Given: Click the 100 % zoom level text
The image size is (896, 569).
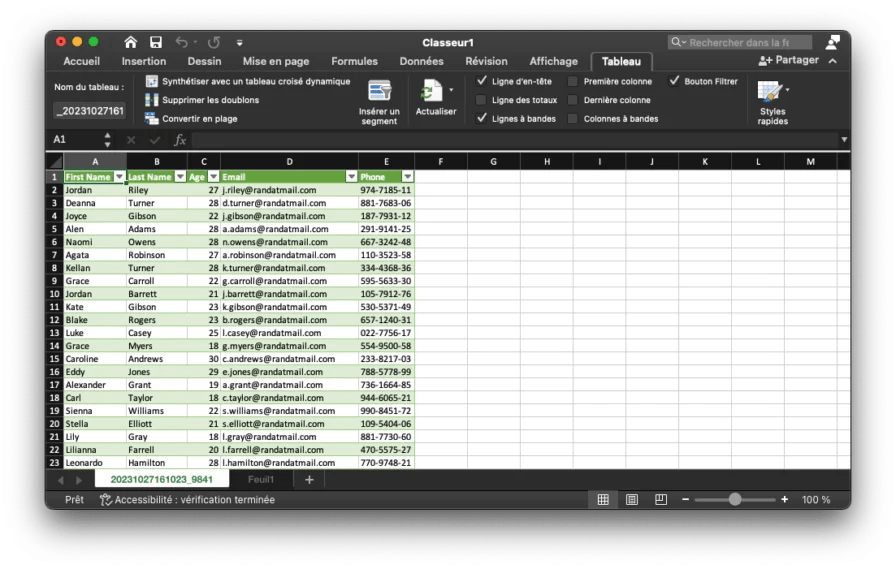Looking at the screenshot, I should [816, 500].
